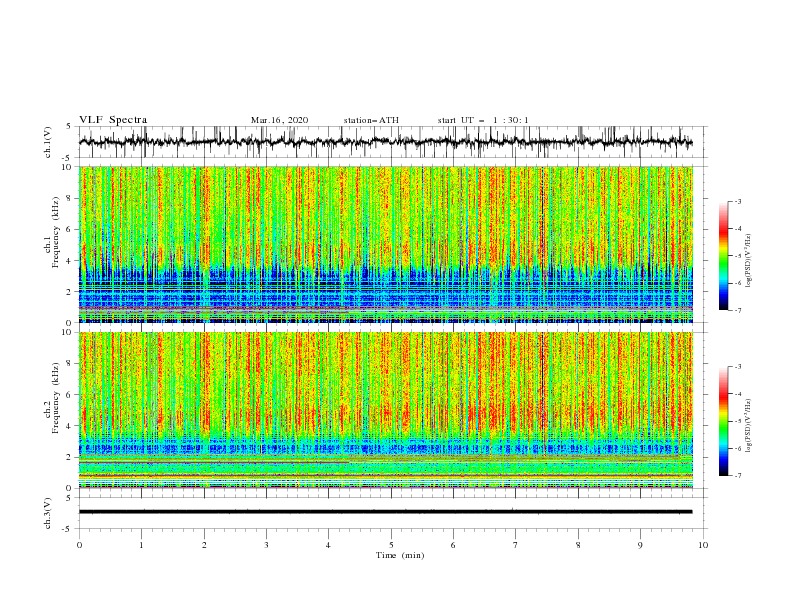Image resolution: width=792 pixels, height=612 pixels.
Task: Click the ch.1 voltage waveform trace
Action: point(385,142)
